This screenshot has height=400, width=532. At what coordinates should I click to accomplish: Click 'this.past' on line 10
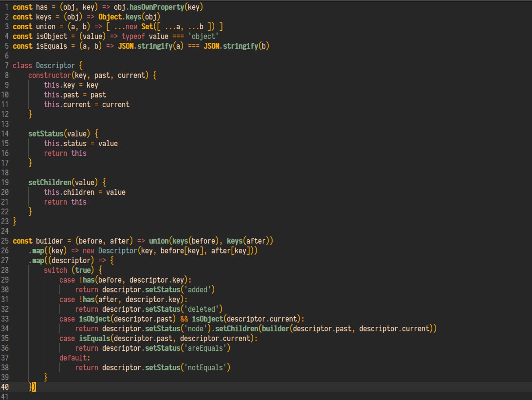pyautogui.click(x=61, y=95)
